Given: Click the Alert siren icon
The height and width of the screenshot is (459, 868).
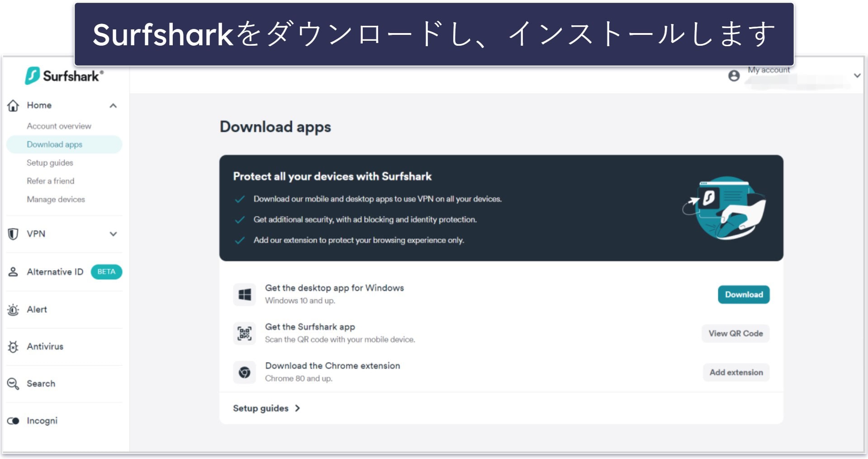Looking at the screenshot, I should pos(13,310).
